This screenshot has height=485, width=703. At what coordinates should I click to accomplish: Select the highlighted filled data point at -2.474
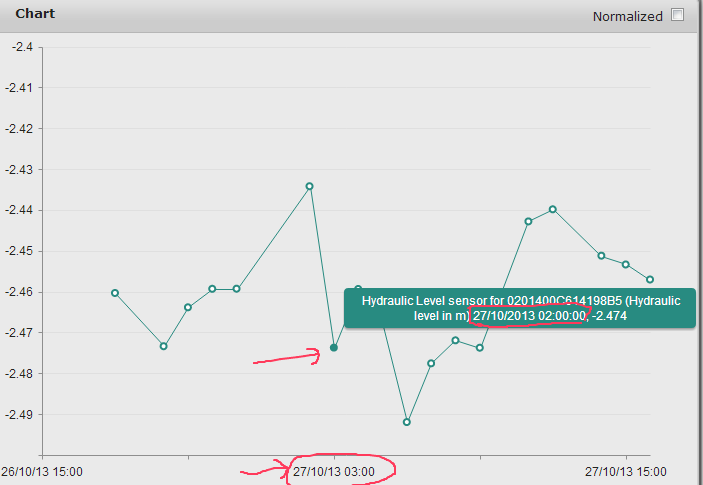point(334,347)
